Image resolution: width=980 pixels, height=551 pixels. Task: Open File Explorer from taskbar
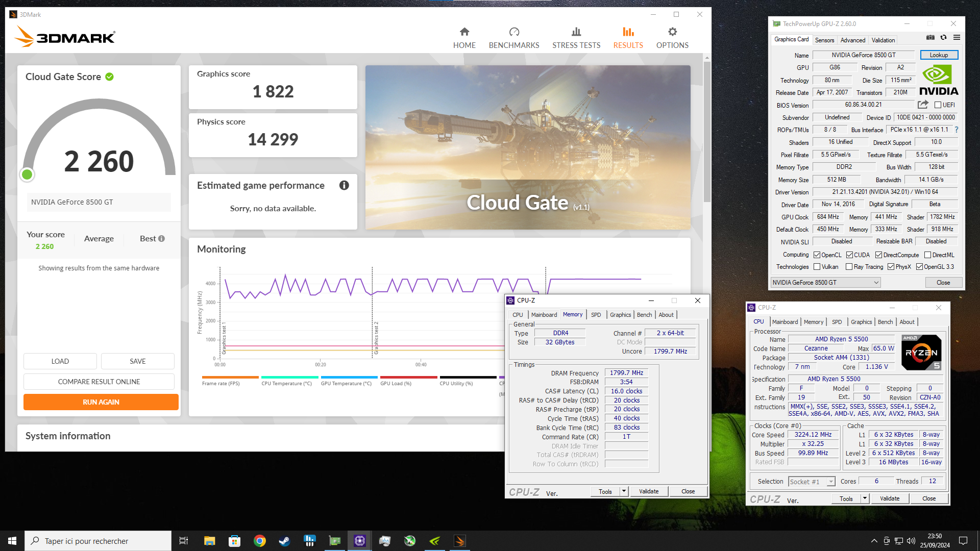(209, 541)
